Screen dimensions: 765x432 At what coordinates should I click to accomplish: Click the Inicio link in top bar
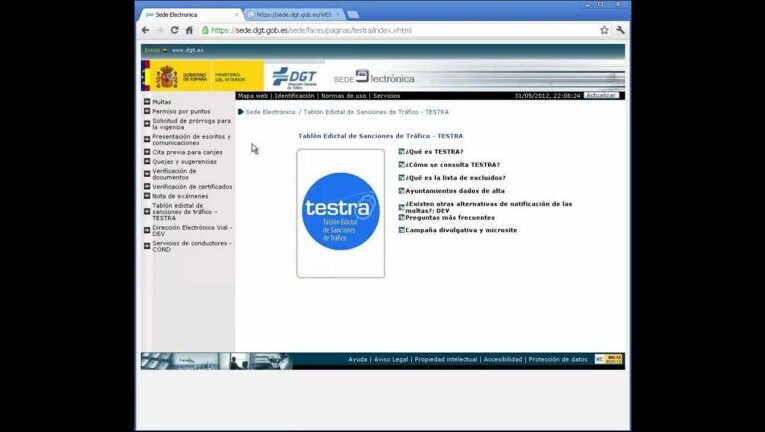(x=152, y=50)
